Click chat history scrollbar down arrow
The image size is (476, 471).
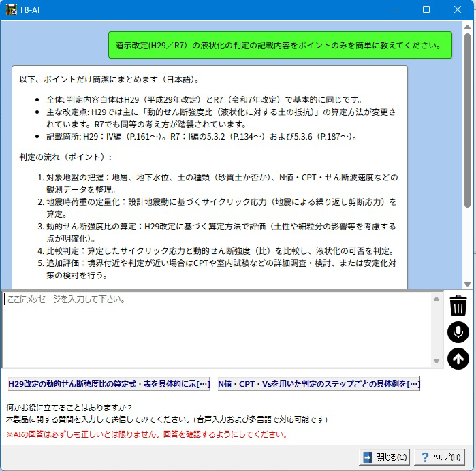[468, 284]
